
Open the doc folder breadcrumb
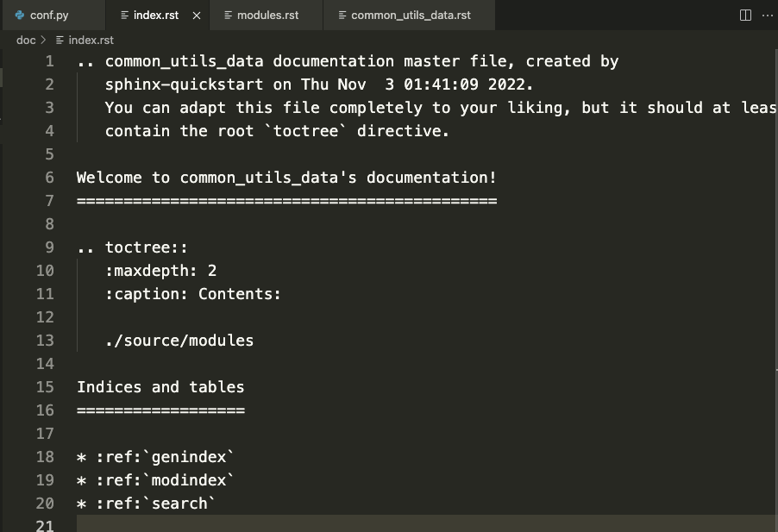point(26,40)
